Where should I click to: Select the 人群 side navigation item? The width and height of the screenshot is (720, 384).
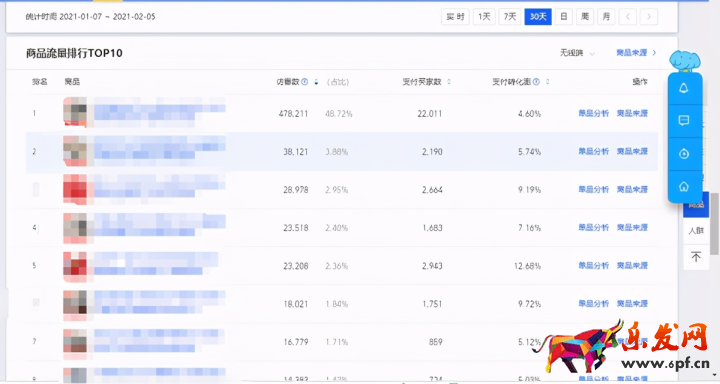(x=696, y=231)
